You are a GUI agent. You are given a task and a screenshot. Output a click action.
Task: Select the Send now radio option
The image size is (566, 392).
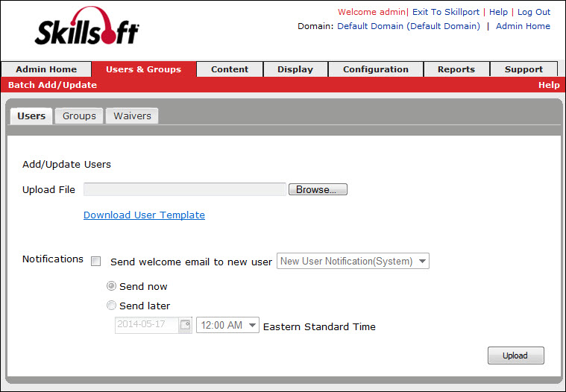coord(111,286)
